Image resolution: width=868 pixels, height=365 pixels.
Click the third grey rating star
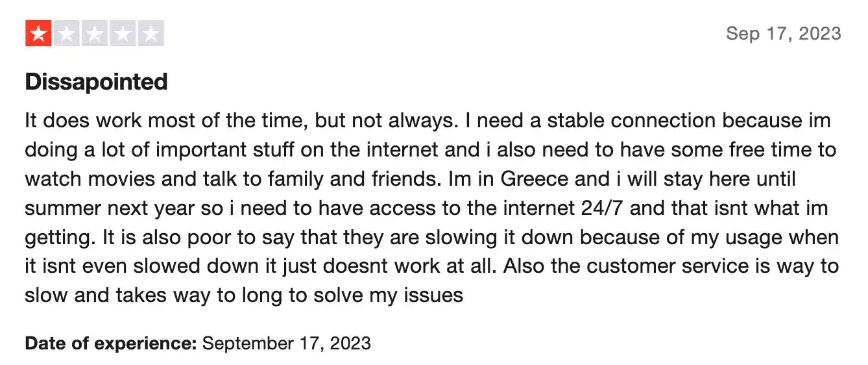click(x=95, y=34)
